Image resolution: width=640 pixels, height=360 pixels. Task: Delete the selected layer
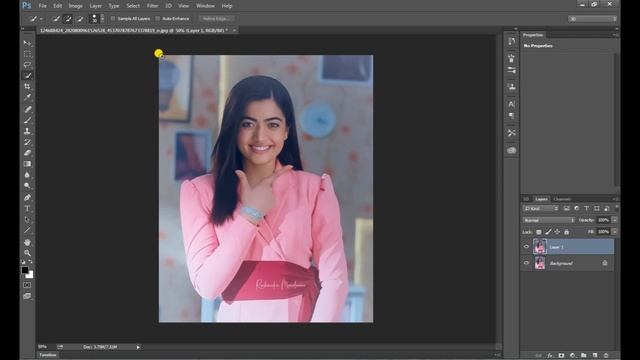[606, 356]
